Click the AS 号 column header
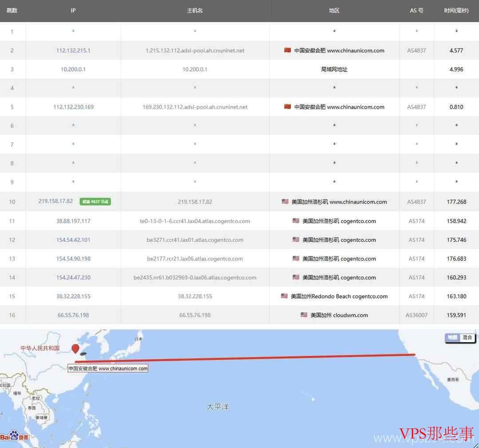Image resolution: width=479 pixels, height=448 pixels. tap(416, 10)
